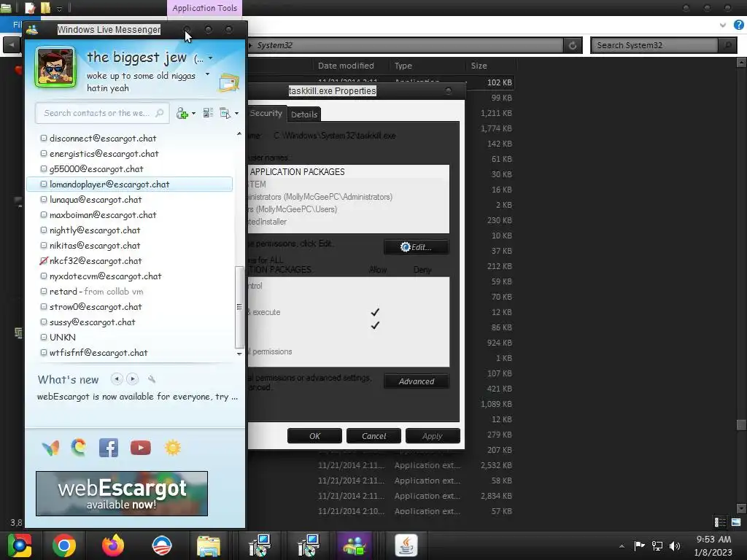The image size is (747, 560).
Task: Show previous What's new item
Action: (x=116, y=379)
